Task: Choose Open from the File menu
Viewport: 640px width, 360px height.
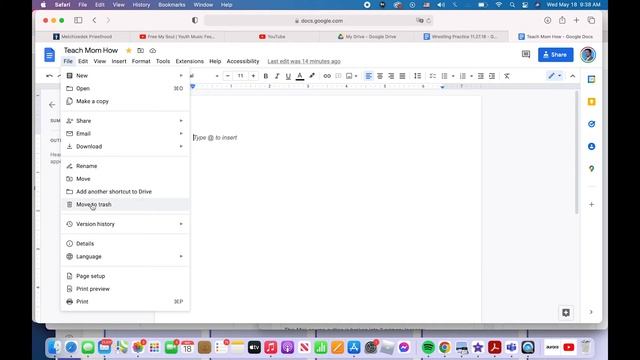Action: (125, 89)
